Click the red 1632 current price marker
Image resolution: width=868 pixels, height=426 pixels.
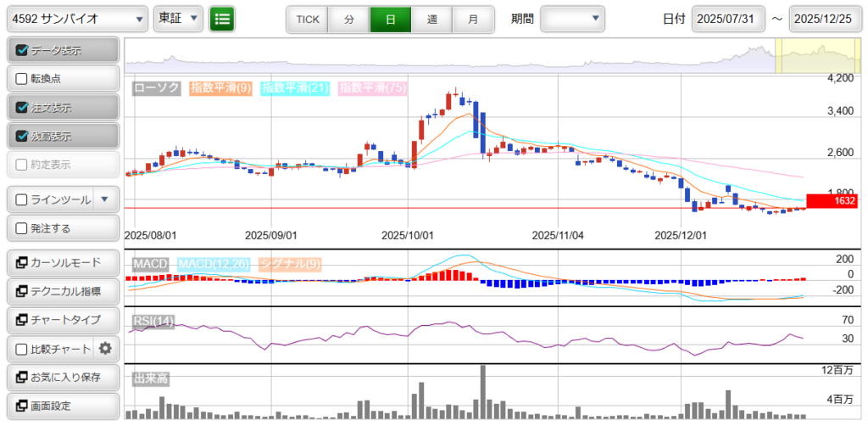(x=832, y=201)
